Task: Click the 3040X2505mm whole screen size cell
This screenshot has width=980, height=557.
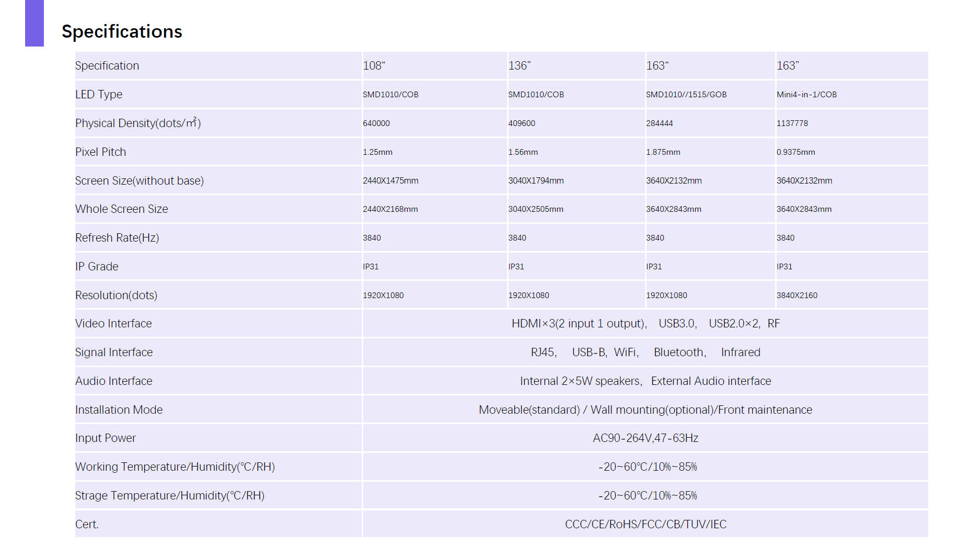Action: click(x=536, y=209)
